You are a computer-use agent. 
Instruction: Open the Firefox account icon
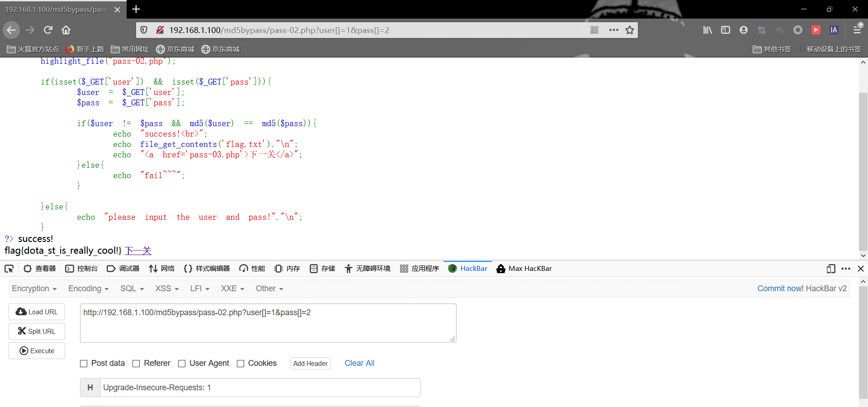point(744,30)
